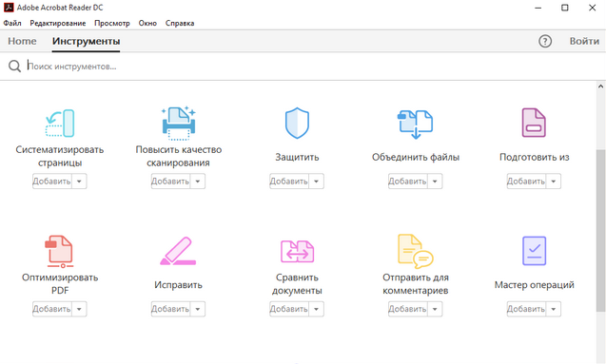
Task: Click Добавить under Отправить для комментариев
Action: pyautogui.click(x=408, y=309)
